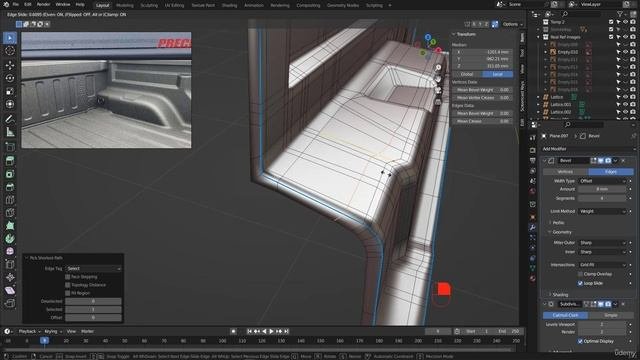Screen dimensions: 640x360
Task: Select Vertices mode in Bevel modifier
Action: [565, 172]
